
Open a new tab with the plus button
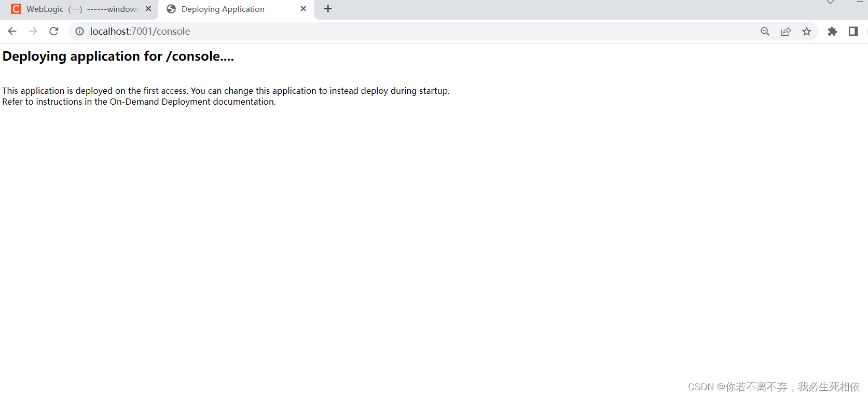(x=328, y=9)
